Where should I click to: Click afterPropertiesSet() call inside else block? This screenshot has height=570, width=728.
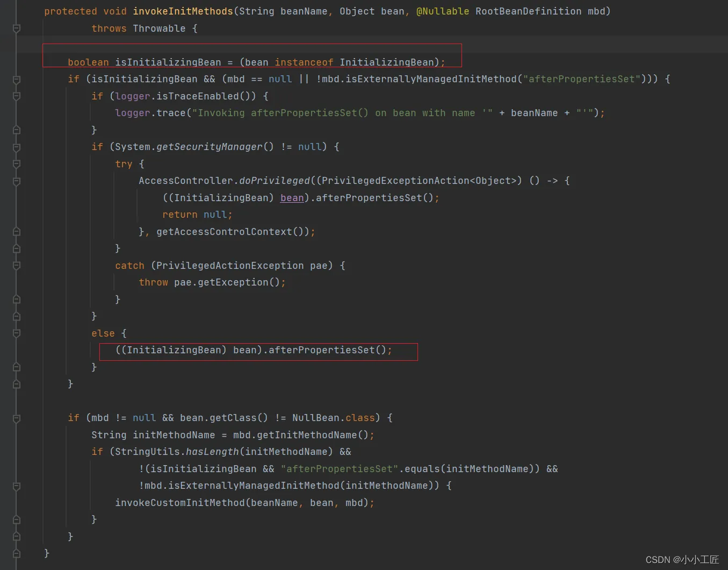coord(327,350)
